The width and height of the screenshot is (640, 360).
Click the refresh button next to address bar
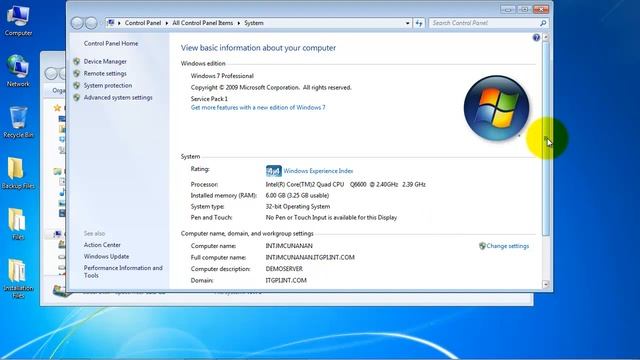point(419,23)
